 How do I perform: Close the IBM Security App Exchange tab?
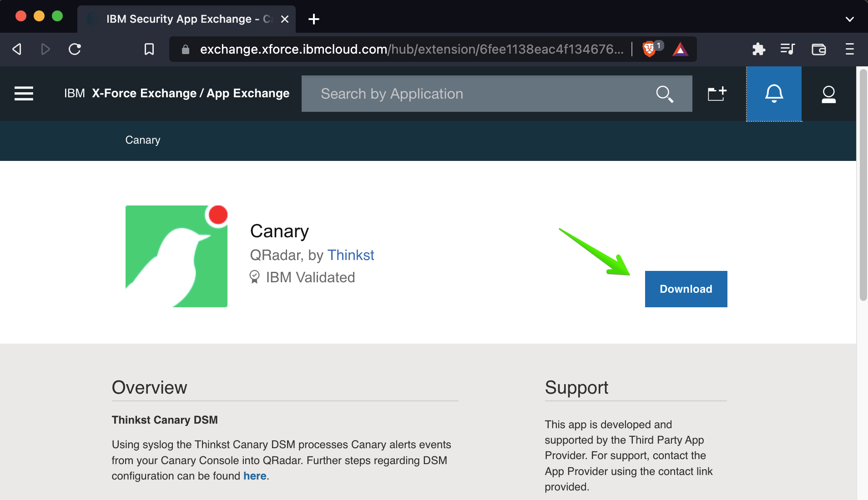[285, 19]
